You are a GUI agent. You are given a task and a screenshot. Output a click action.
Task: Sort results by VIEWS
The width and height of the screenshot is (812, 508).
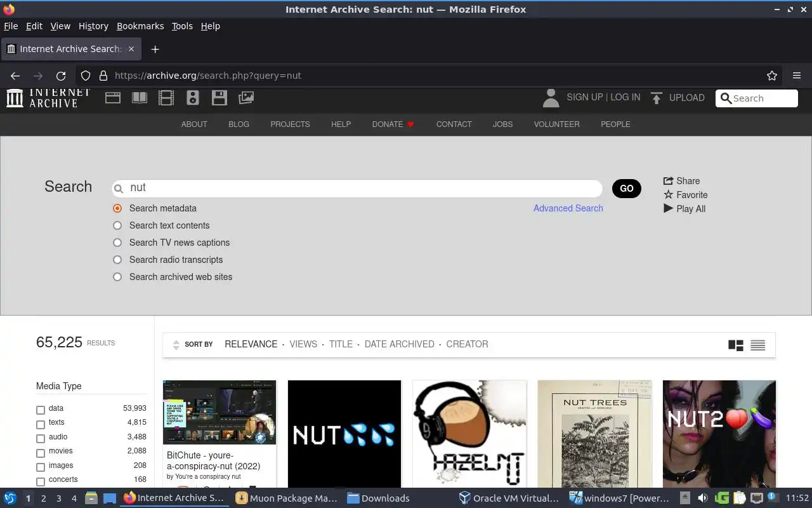303,344
